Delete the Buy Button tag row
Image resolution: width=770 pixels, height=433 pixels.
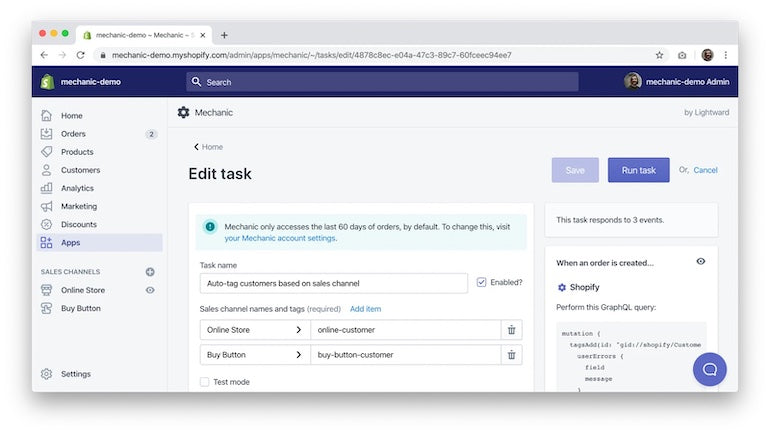pyautogui.click(x=512, y=355)
